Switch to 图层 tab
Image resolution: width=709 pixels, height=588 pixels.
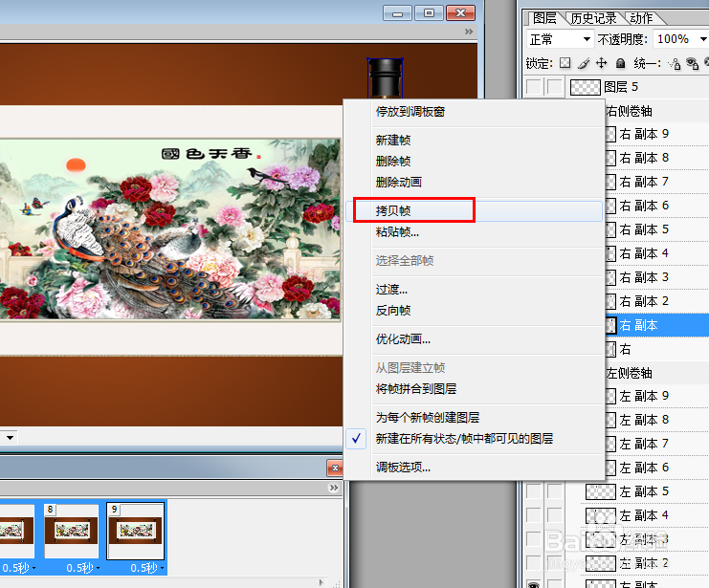[544, 18]
